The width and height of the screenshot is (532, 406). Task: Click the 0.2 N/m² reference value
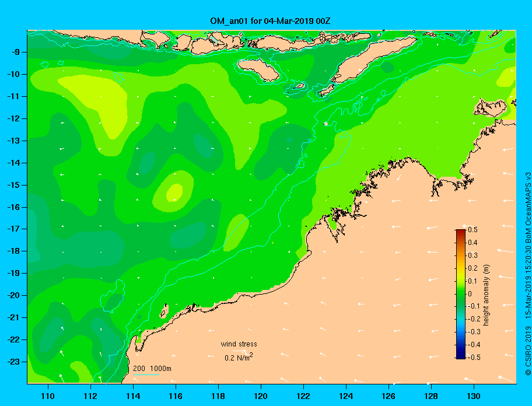point(239,358)
